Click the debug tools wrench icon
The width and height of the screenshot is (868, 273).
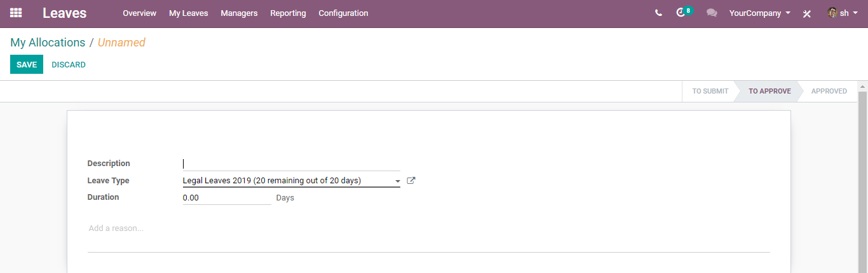click(807, 13)
